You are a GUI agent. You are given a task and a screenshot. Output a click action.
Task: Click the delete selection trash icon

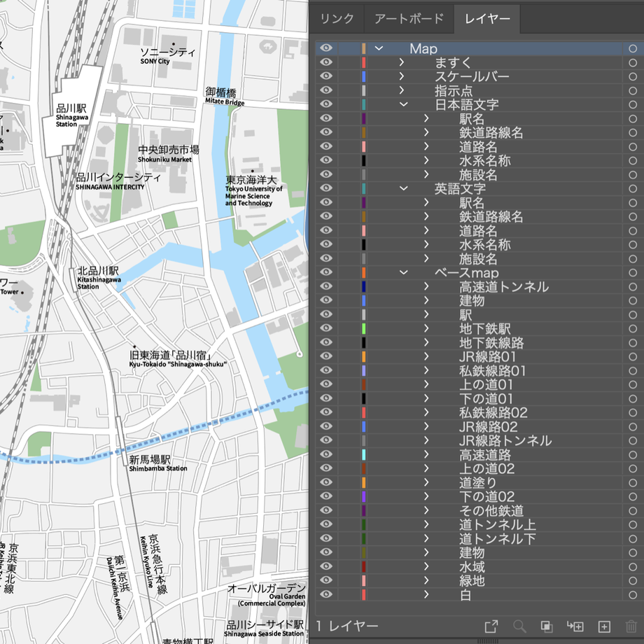pyautogui.click(x=631, y=626)
